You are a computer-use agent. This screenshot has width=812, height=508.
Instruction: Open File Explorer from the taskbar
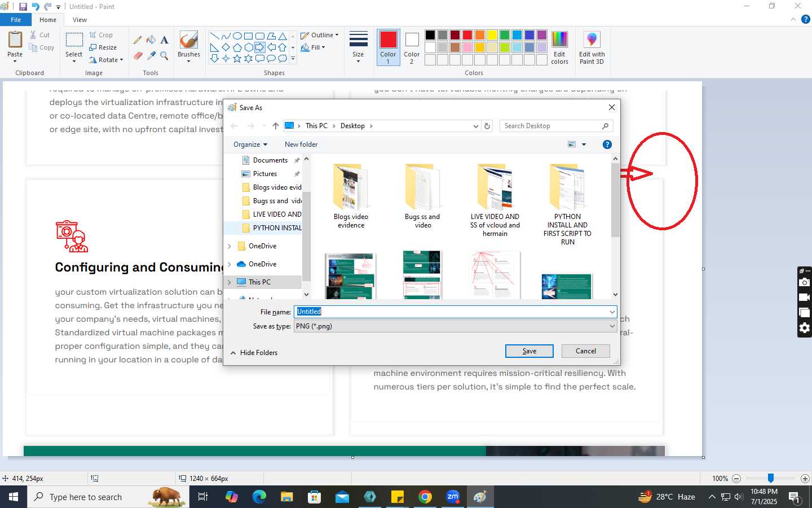[287, 497]
